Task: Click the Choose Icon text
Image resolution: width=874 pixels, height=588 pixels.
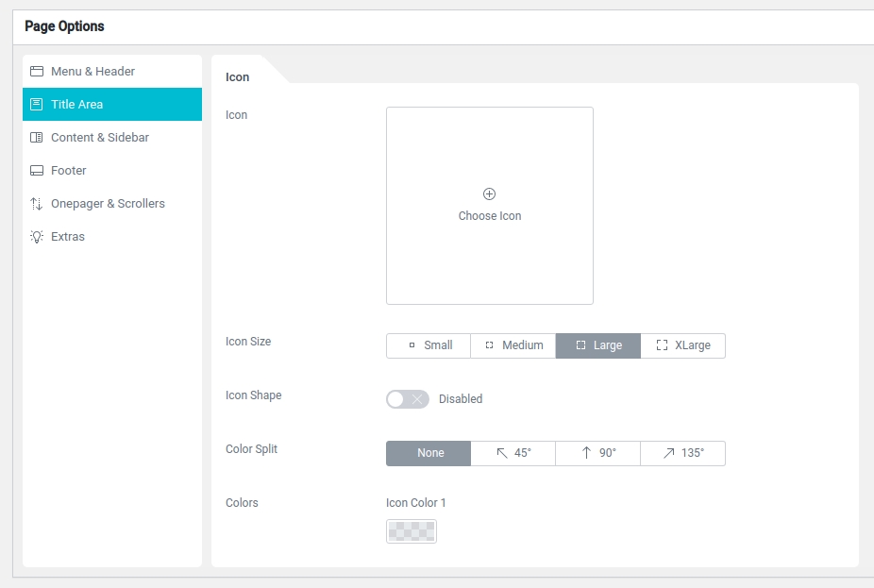Action: click(x=490, y=216)
